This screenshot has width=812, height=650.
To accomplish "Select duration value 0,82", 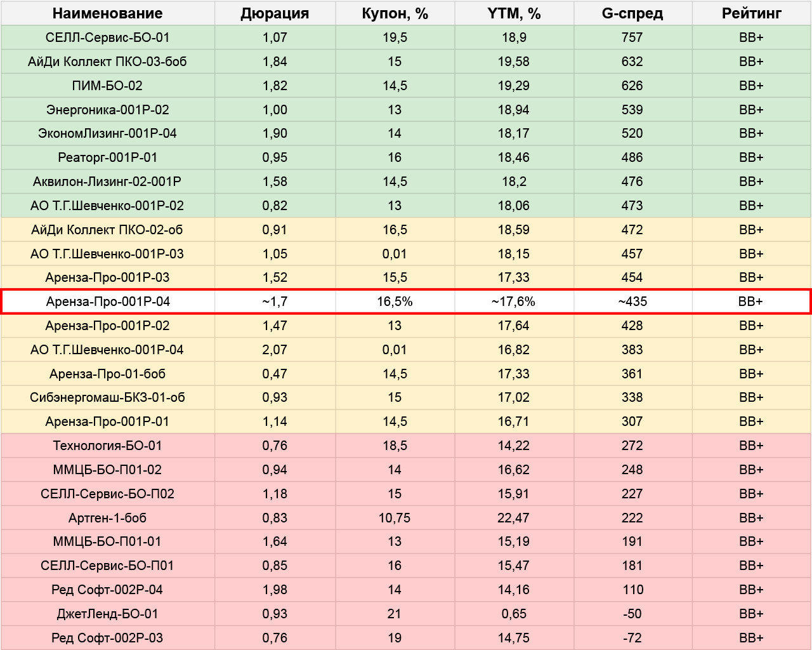I will pyautogui.click(x=275, y=206).
